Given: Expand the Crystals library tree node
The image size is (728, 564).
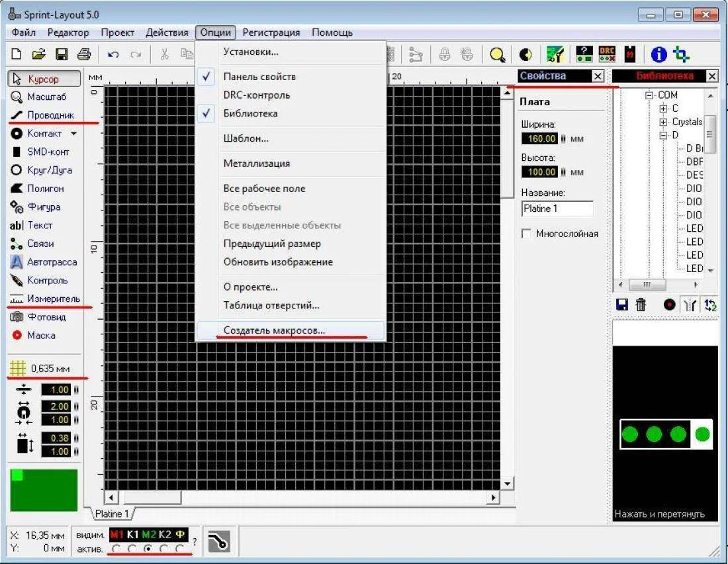Looking at the screenshot, I should [x=663, y=122].
